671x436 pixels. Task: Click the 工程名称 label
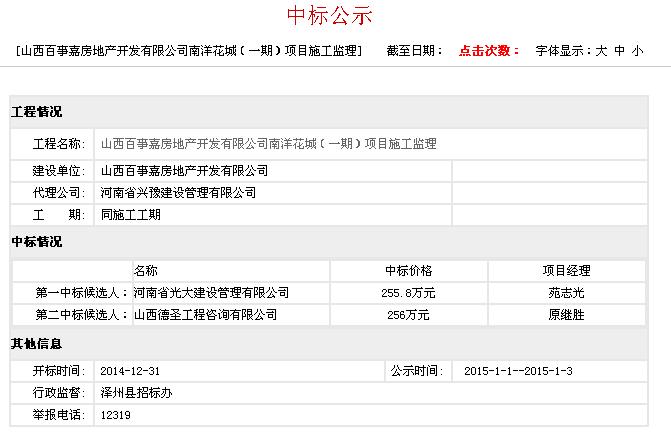(x=59, y=144)
